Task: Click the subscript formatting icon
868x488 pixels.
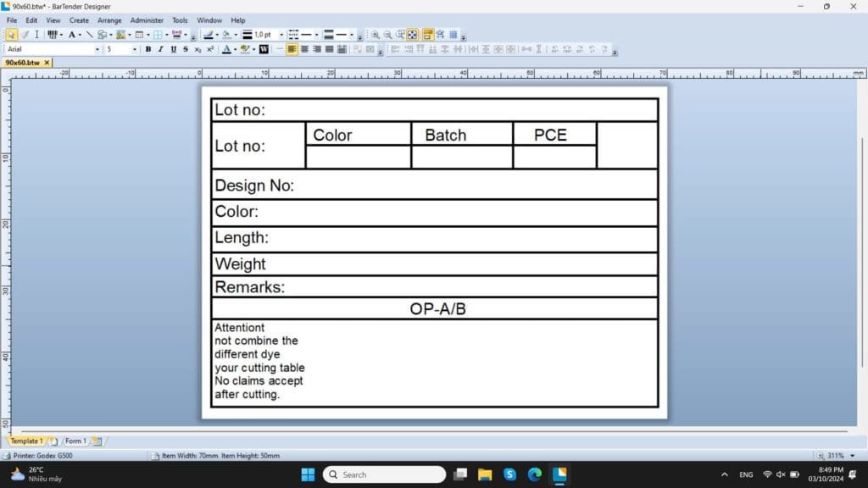Action: click(198, 49)
